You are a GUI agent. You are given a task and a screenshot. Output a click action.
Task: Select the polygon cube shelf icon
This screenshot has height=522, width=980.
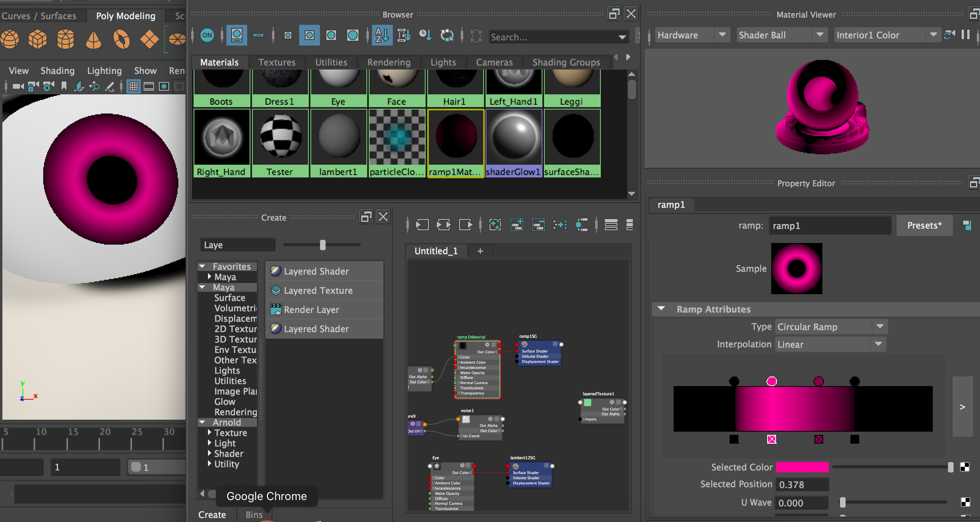pos(38,39)
